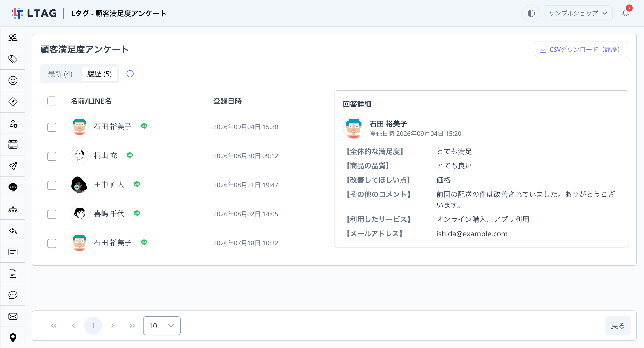Open the LINE speech bubble sidebar icon

(13, 187)
